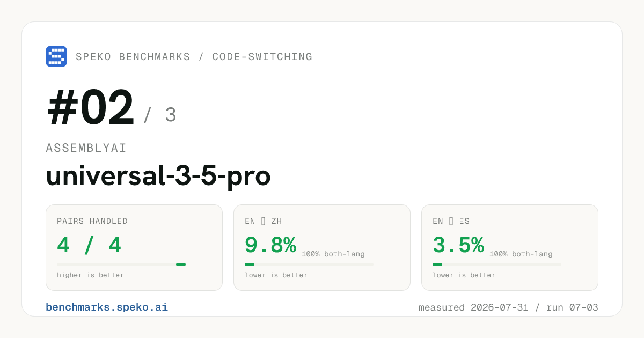Click the 3.5% error rate value

click(x=458, y=246)
